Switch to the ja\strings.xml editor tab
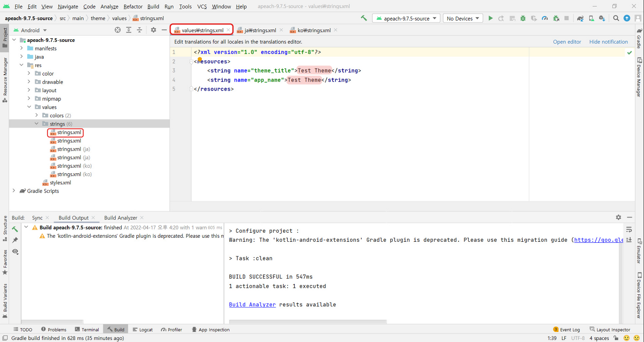The height and width of the screenshot is (342, 644). point(260,30)
